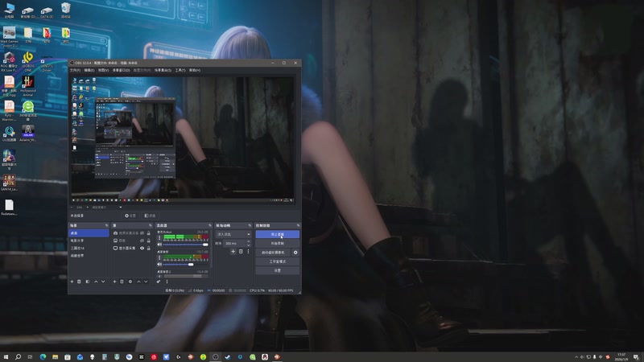Open advanced audio properties icon in mixer

coord(159,282)
